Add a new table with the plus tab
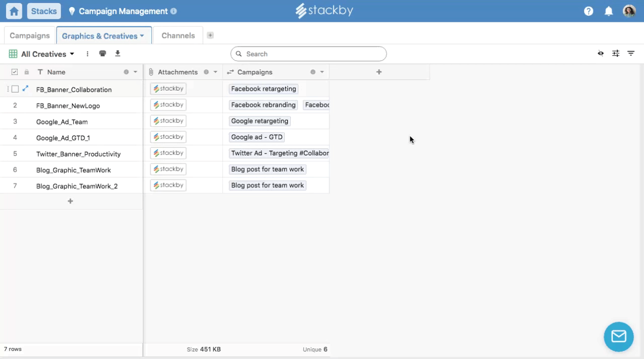Screen dimensions: 644x359 click(x=210, y=35)
